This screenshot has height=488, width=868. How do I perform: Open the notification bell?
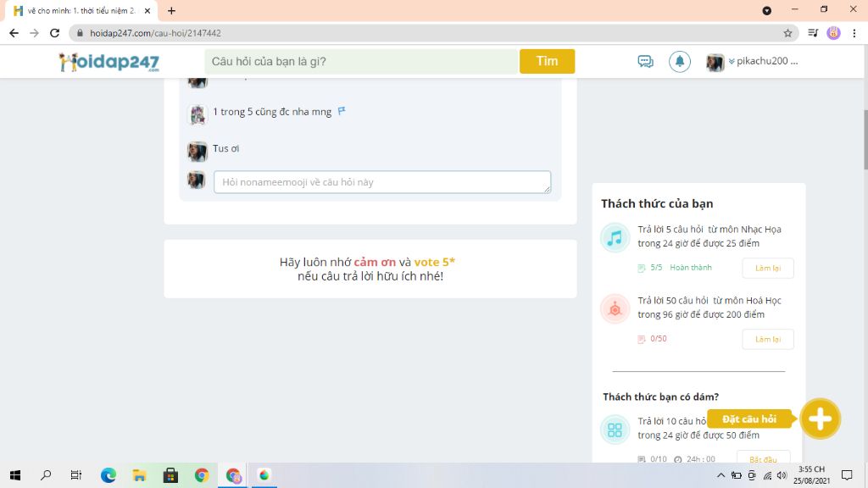tap(679, 61)
